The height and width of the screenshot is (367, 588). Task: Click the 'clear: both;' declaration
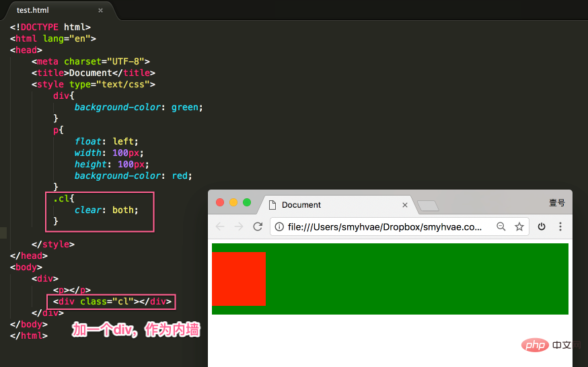pyautogui.click(x=106, y=210)
